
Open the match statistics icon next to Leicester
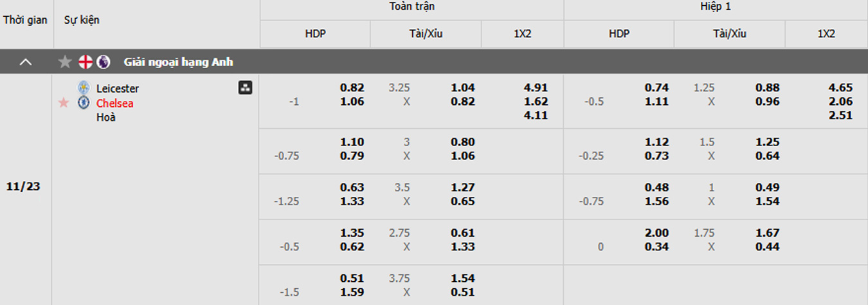(245, 88)
